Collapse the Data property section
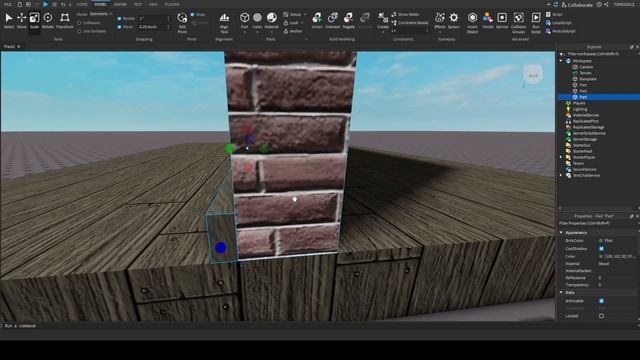Screen dimensions: 640x360 (562, 293)
